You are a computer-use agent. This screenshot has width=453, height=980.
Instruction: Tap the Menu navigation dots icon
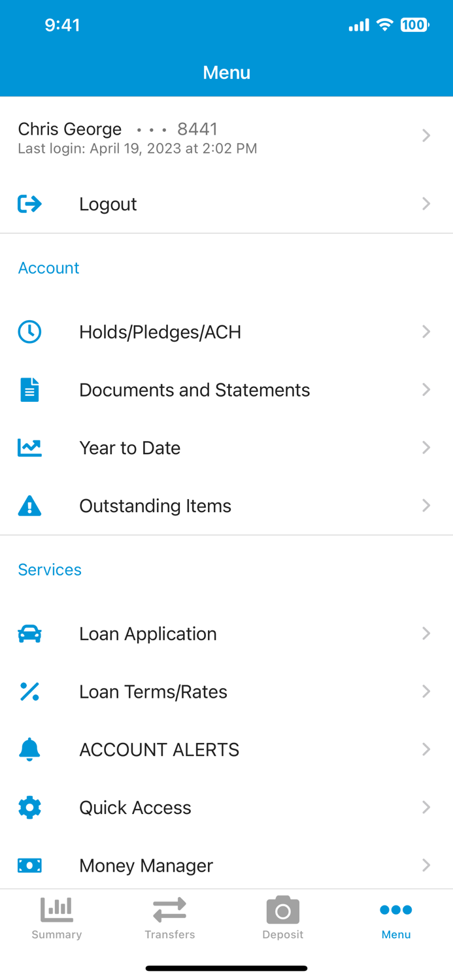point(395,909)
